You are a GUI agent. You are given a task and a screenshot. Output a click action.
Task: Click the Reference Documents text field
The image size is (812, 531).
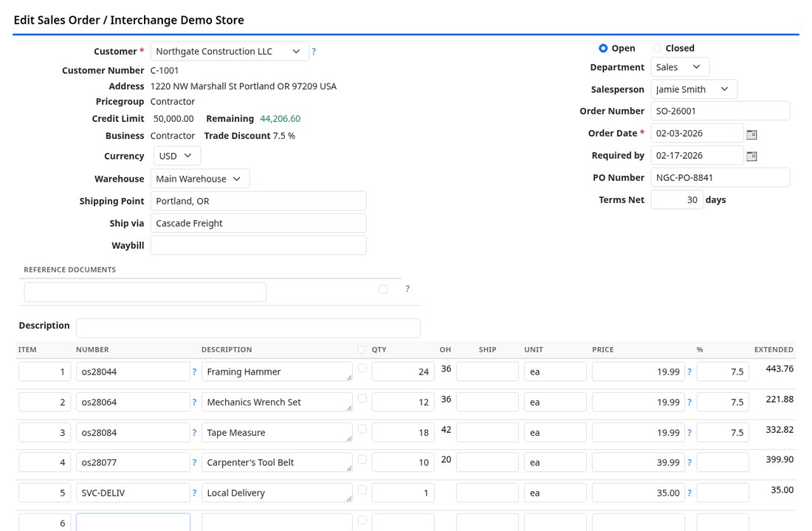coord(145,292)
